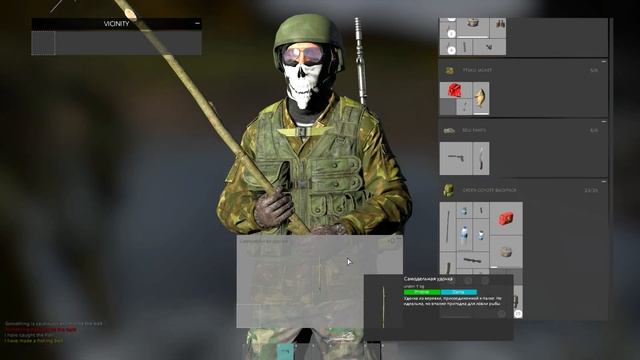This screenshot has width=640, height=360.
Task: Collapse the Green Coyote Backpack section
Action: (x=604, y=181)
